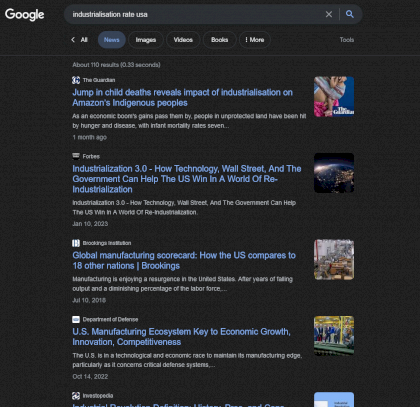The height and width of the screenshot is (407, 420).
Task: Select the News tab
Action: pos(111,40)
